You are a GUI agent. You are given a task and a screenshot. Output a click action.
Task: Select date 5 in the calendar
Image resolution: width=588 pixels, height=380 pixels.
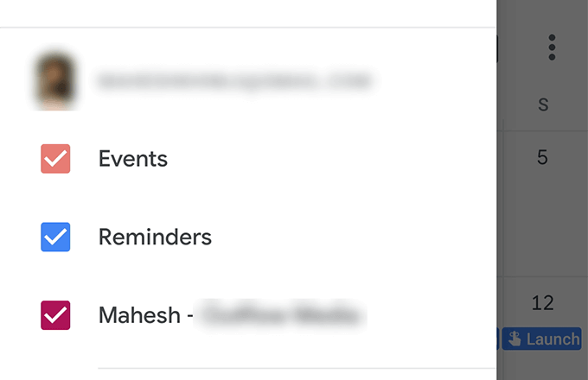pyautogui.click(x=543, y=158)
